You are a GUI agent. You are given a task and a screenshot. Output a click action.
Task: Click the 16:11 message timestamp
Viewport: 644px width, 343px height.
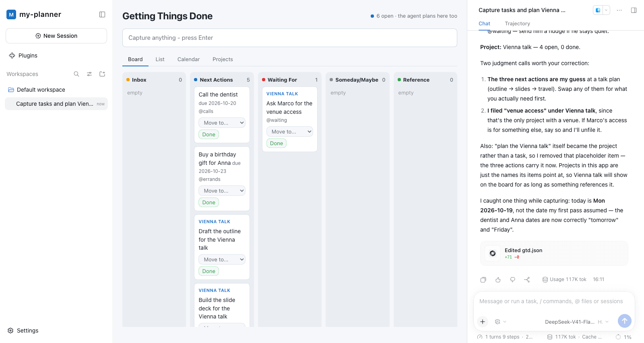tap(598, 279)
